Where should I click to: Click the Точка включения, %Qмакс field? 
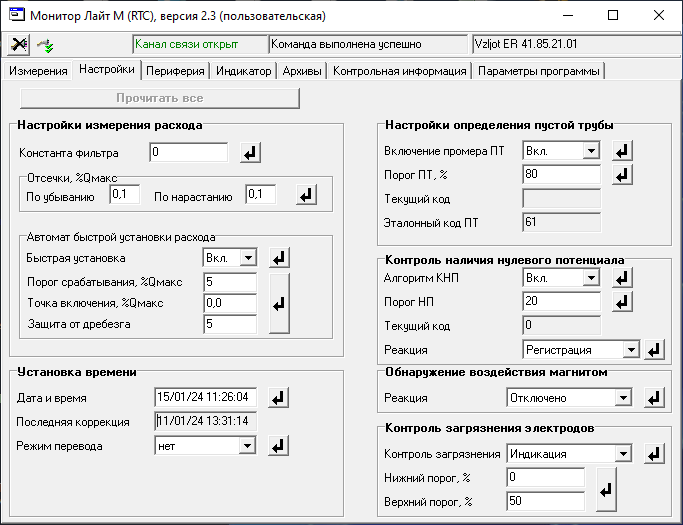[230, 303]
